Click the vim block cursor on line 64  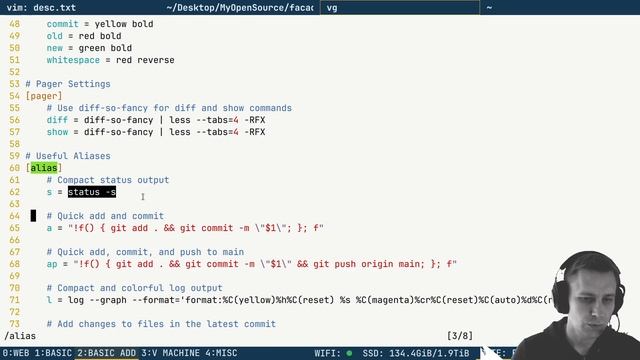33,216
